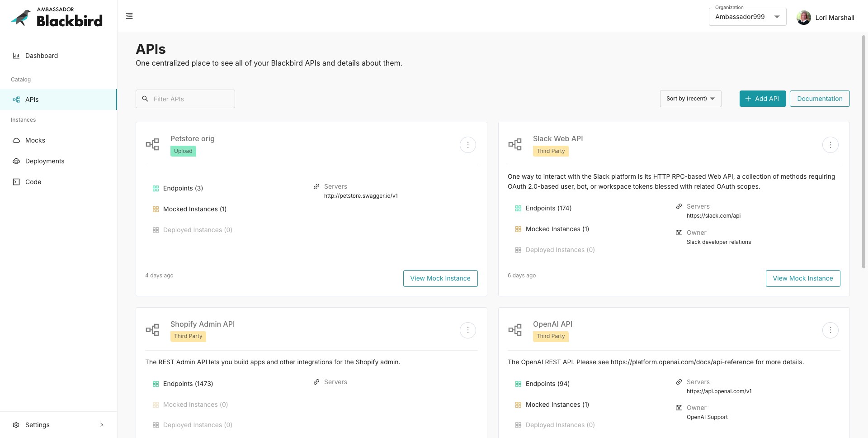Click Third Party tag on OpenAI API
The image size is (868, 438).
point(551,336)
